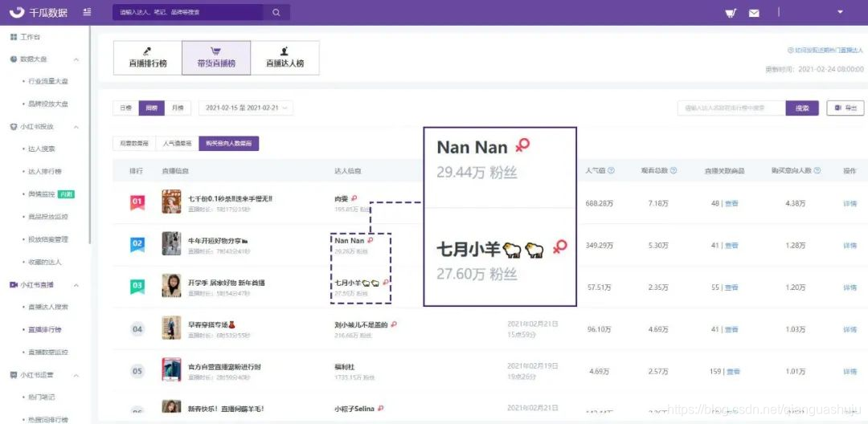
Task: Open 详情 for the 牛年开运好物分享 row
Action: pyautogui.click(x=850, y=246)
